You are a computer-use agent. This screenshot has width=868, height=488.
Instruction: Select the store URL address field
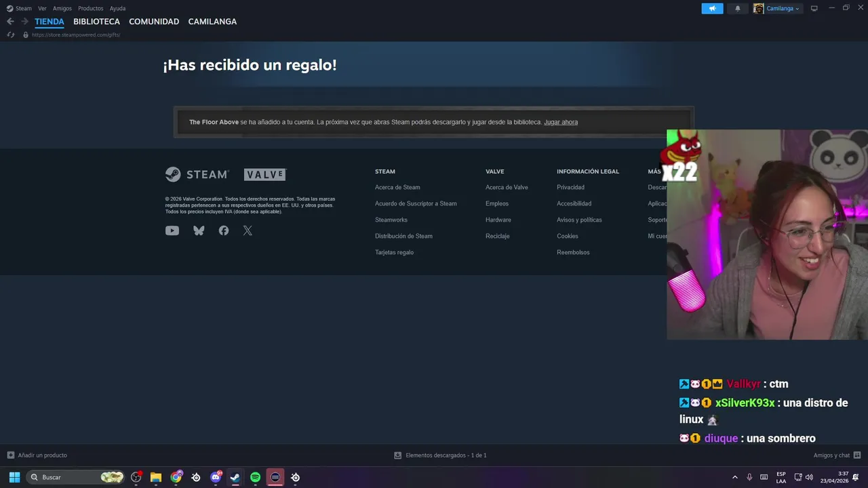tap(76, 35)
